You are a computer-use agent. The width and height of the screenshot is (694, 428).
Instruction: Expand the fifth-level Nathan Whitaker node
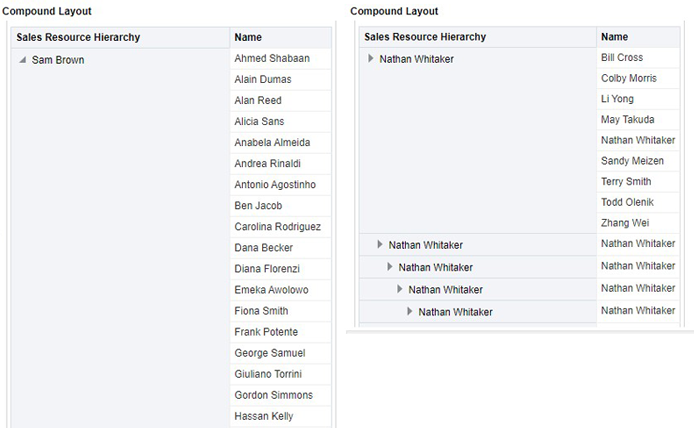tap(410, 312)
